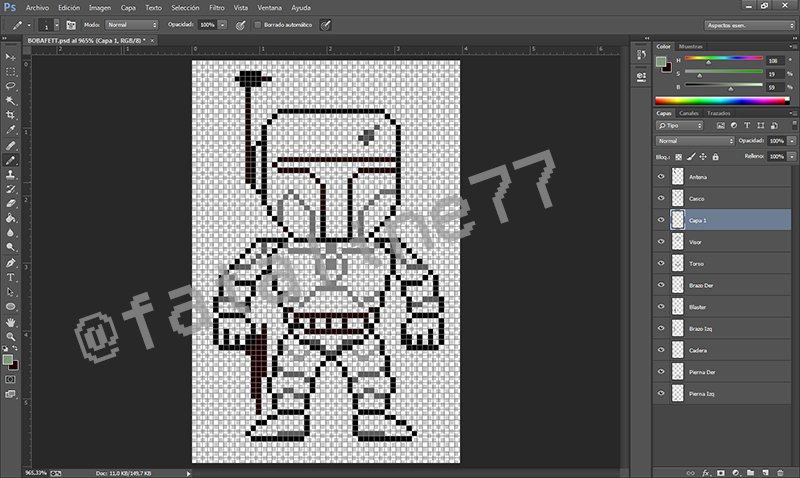Filter layers by adjustment layers icon
The width and height of the screenshot is (800, 478).
pos(734,125)
